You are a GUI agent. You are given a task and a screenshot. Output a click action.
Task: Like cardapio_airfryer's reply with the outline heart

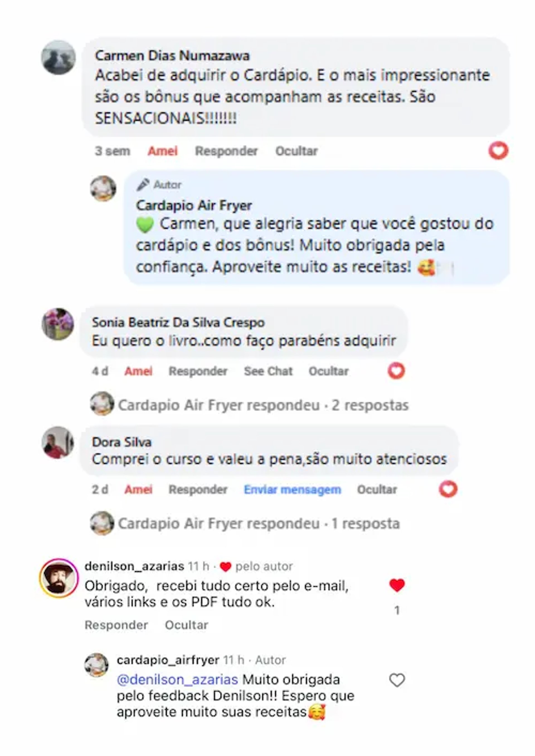point(397,680)
